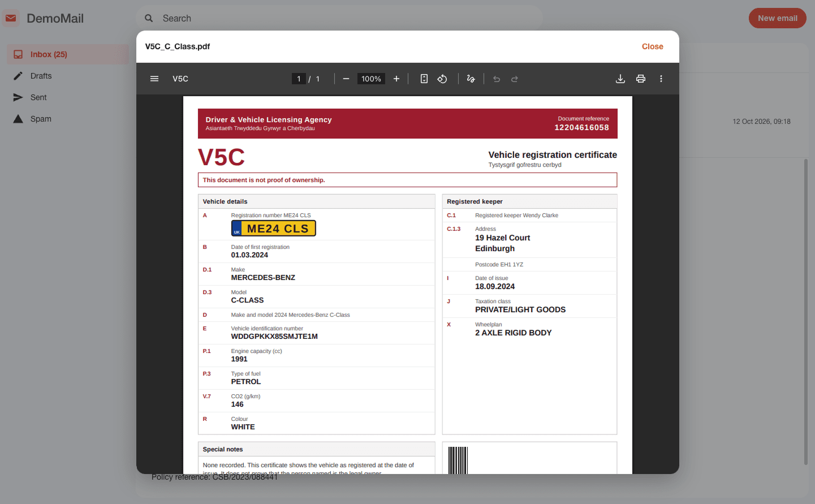
Task: Edit the PDF page number field
Action: 299,79
